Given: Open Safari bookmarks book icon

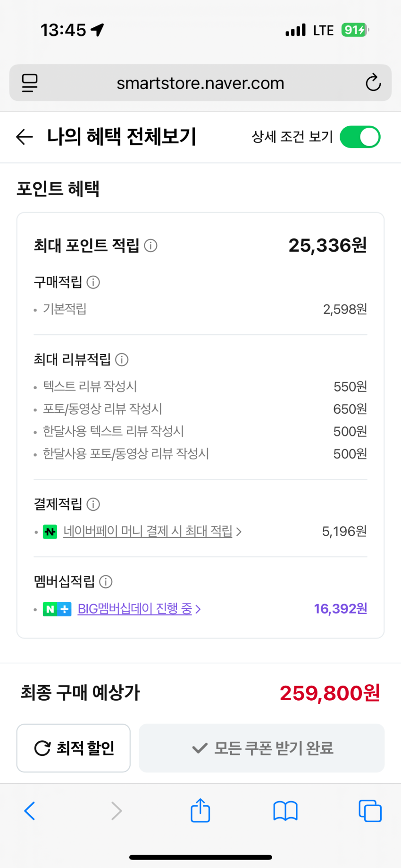Looking at the screenshot, I should [285, 811].
